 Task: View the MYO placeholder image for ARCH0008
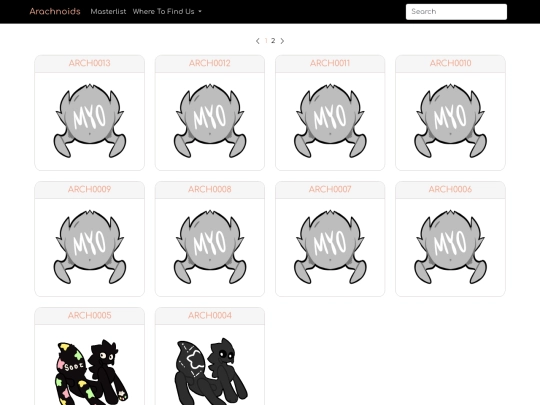[210, 247]
